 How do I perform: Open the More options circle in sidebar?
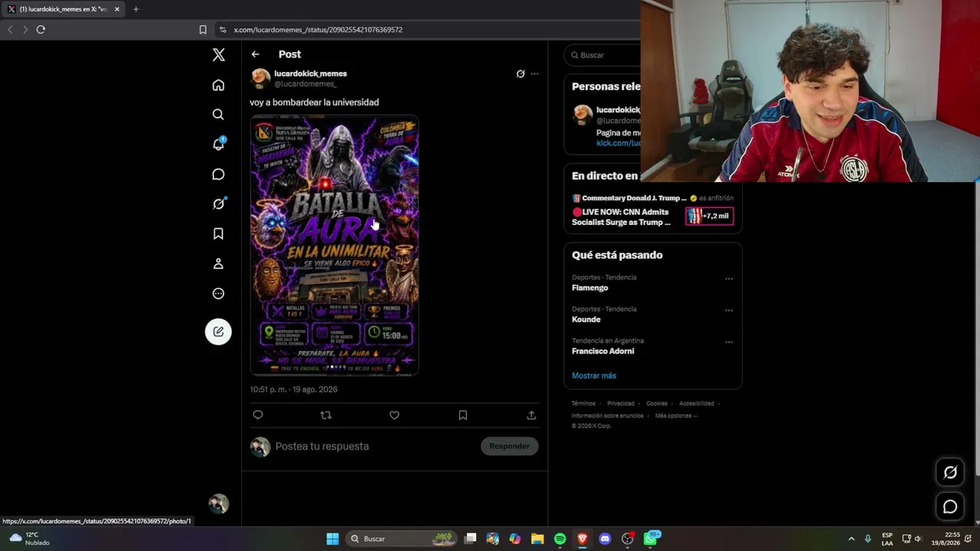coord(218,294)
